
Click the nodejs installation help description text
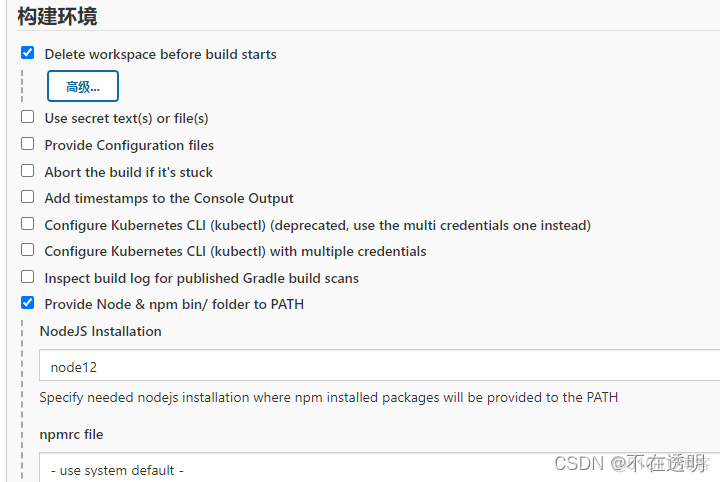(x=328, y=397)
